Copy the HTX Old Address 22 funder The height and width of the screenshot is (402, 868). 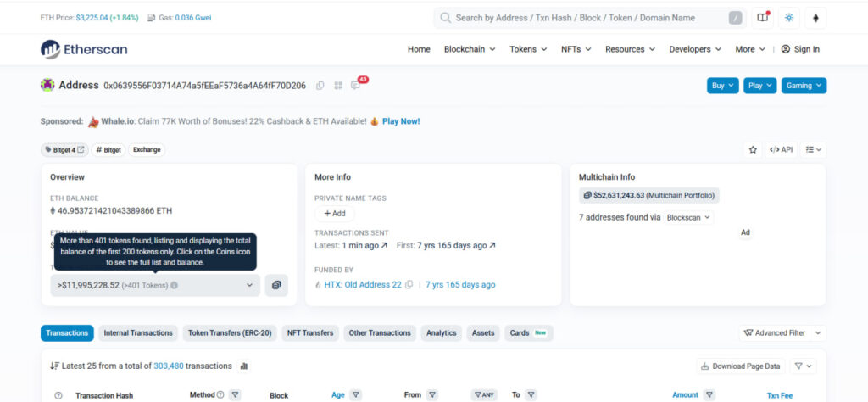(409, 285)
